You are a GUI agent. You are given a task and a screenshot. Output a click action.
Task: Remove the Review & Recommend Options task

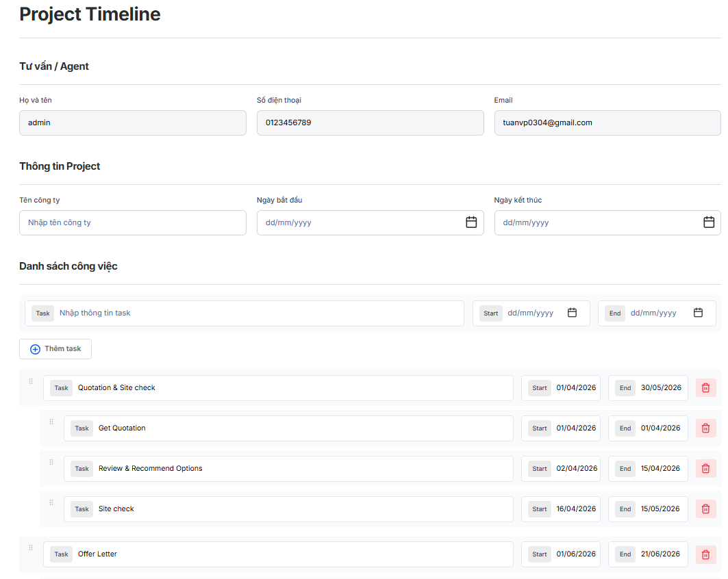(x=705, y=469)
